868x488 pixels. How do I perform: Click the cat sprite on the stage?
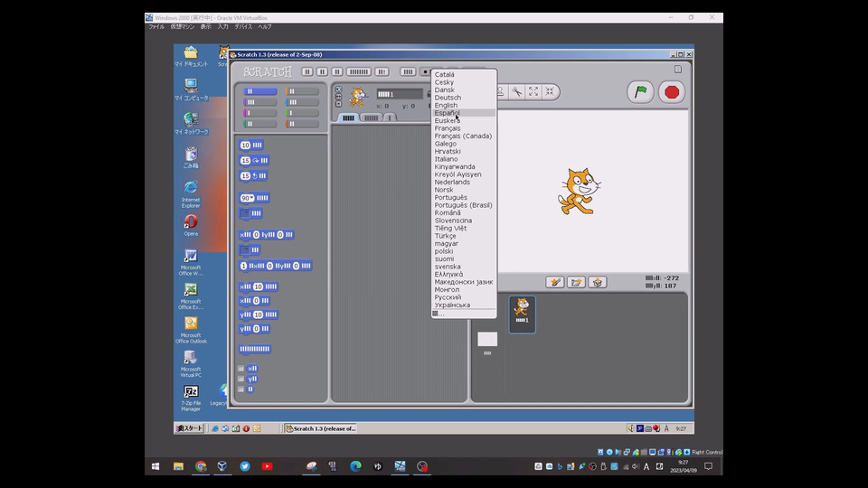579,192
